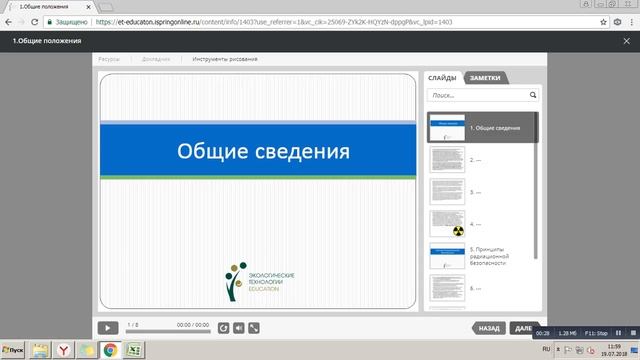The image size is (640, 360).
Task: Click the secure lock icon in address bar
Action: [x=49, y=22]
